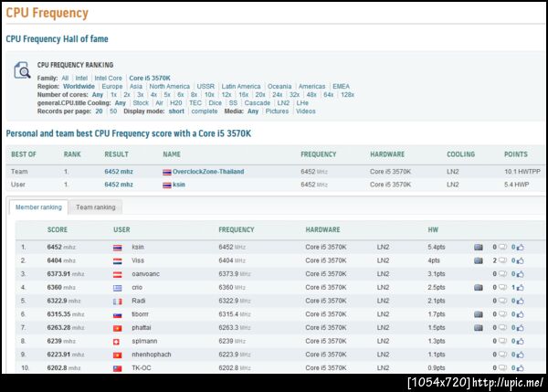Viewport: 548px width, 392px height.
Task: Click the 6373.91 mhz score
Action: (x=66, y=274)
